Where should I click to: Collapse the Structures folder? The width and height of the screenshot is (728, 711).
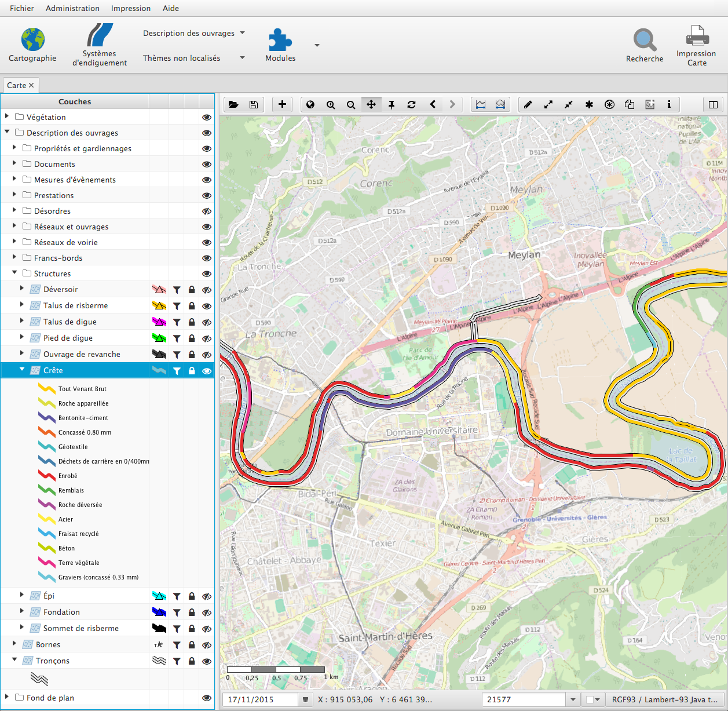pyautogui.click(x=15, y=273)
